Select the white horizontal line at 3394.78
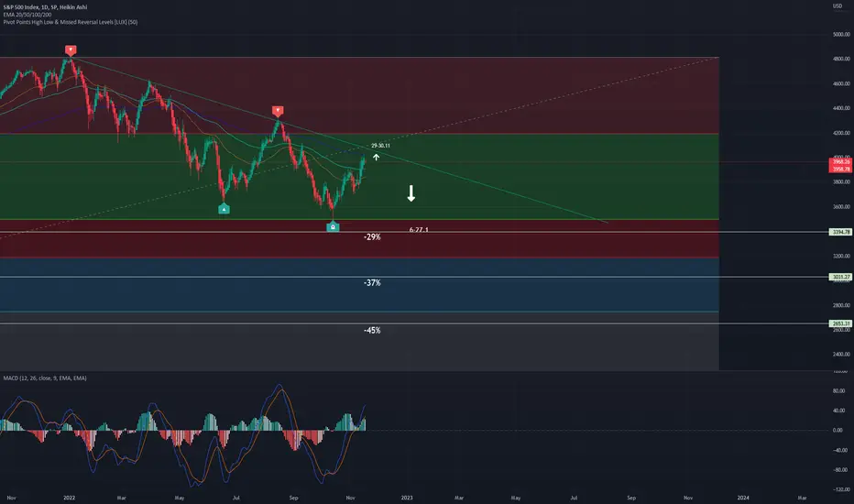Screen dimensions: 854x504 pos(414,232)
